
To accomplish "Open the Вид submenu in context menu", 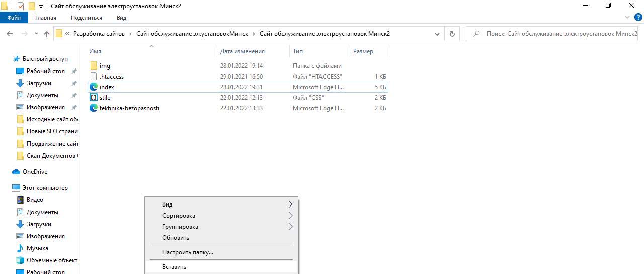I will pyautogui.click(x=167, y=204).
